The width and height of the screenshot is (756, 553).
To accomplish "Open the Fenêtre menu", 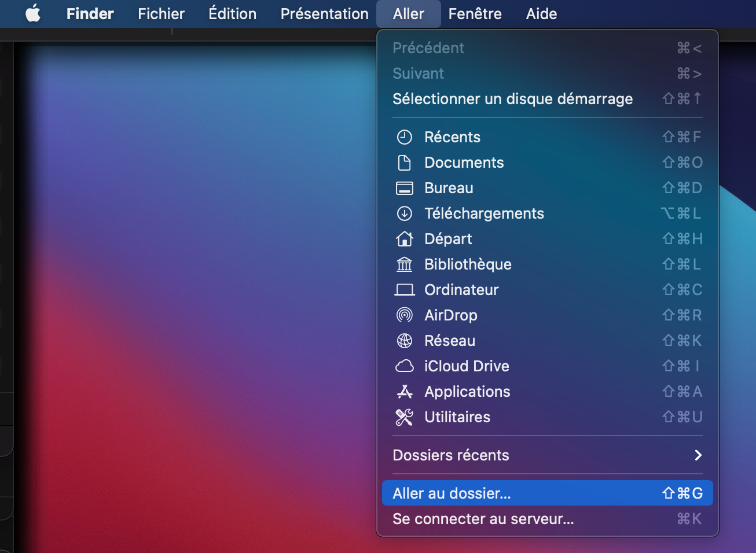I will click(x=475, y=13).
